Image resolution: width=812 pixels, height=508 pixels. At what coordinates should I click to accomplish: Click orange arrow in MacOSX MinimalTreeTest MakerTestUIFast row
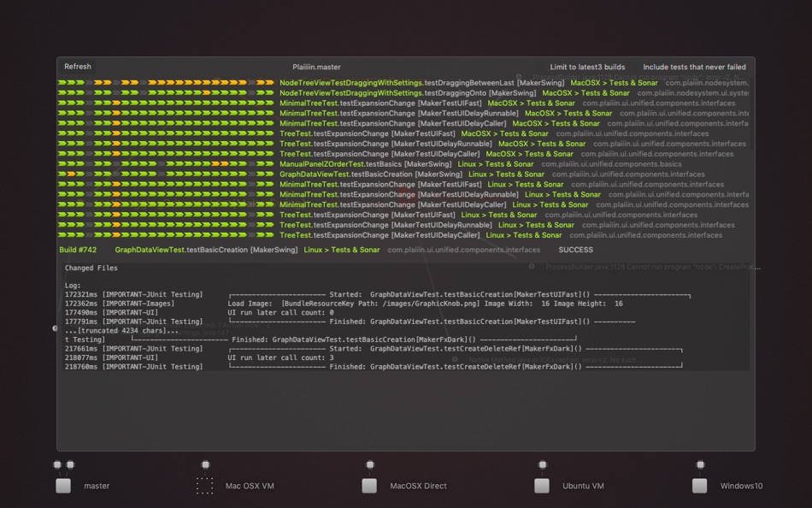point(116,103)
